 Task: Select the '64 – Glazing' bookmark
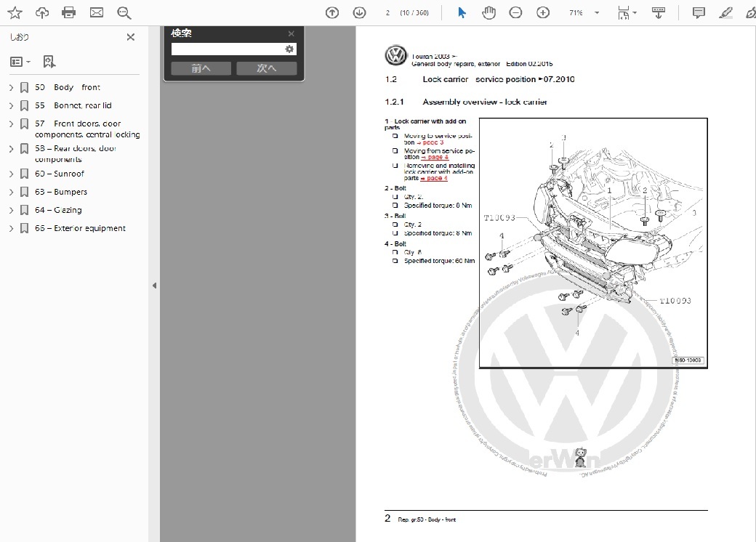click(68, 210)
